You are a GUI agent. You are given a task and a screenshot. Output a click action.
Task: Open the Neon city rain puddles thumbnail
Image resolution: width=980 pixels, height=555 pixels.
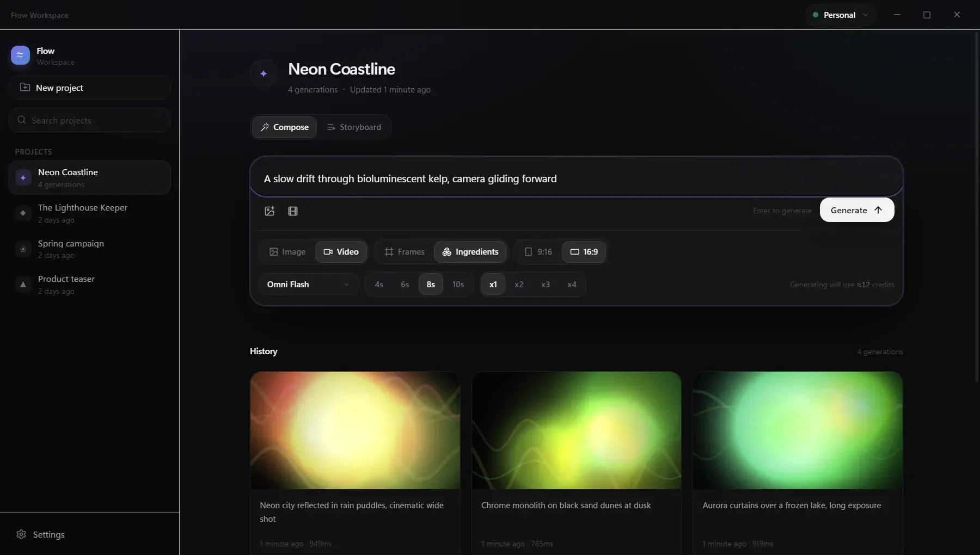click(355, 430)
